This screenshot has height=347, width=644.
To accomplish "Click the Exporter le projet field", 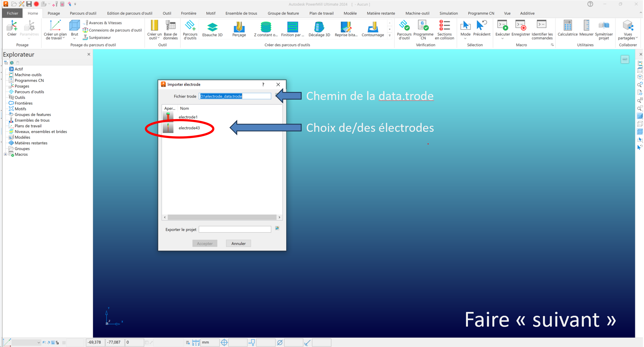I will coord(235,229).
